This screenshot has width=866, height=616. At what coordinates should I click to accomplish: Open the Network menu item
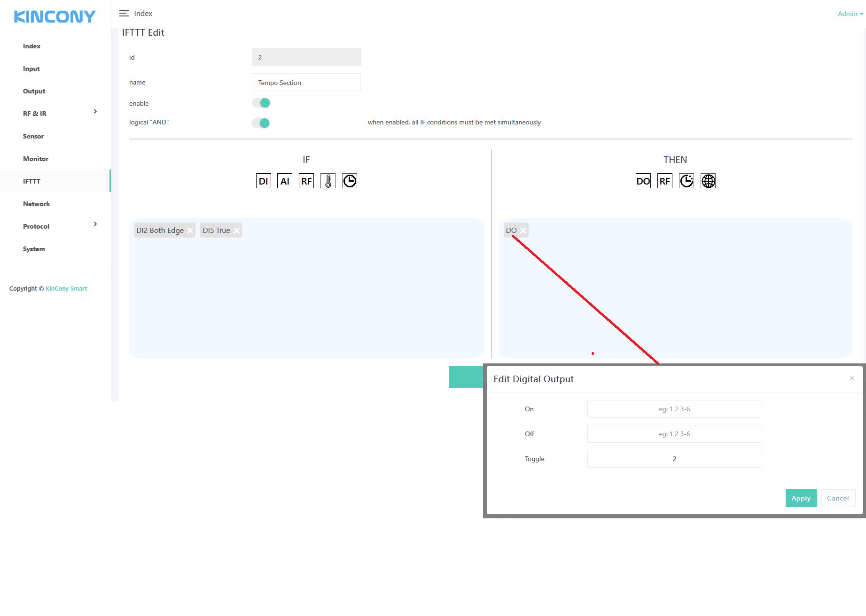(x=37, y=204)
